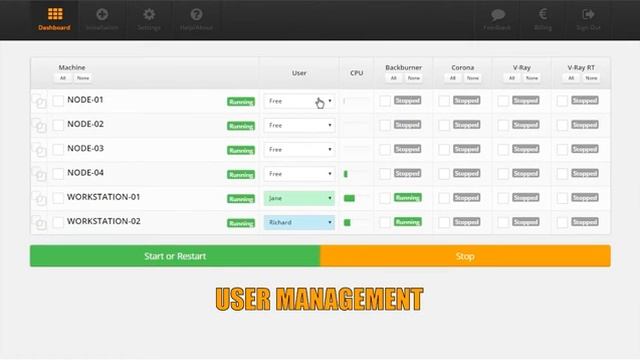Open the Installation tab

pos(102,19)
